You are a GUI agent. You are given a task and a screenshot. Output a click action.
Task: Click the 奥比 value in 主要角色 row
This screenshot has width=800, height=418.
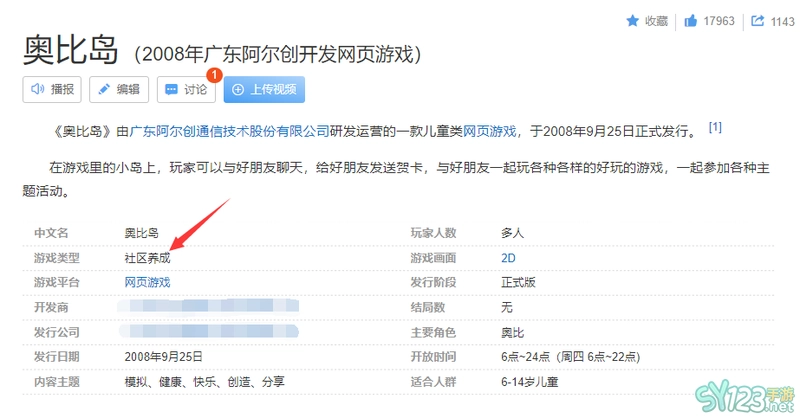(x=512, y=332)
